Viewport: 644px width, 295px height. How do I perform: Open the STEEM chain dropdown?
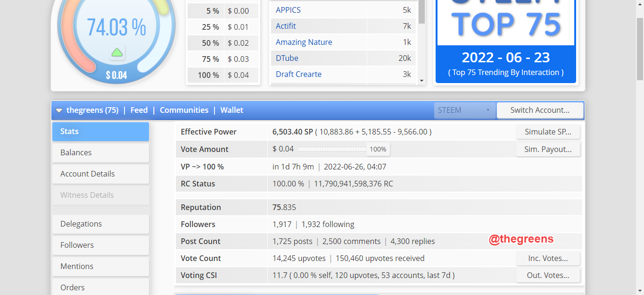click(x=464, y=110)
